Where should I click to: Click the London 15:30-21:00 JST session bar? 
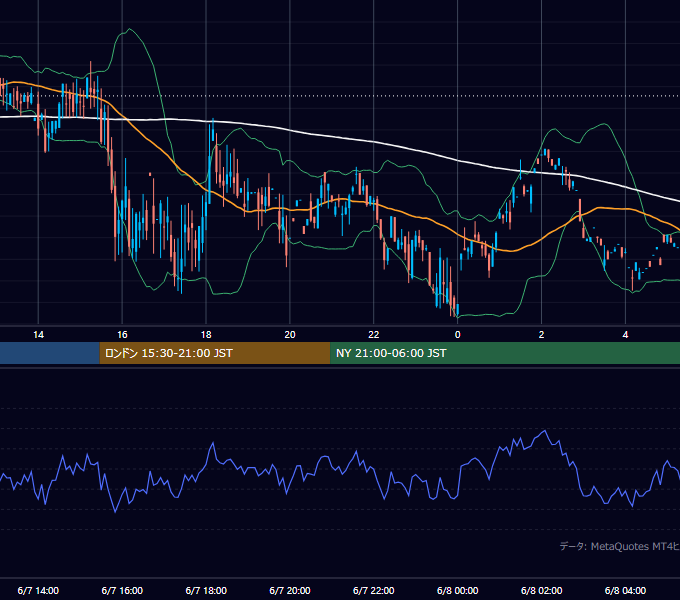tap(215, 353)
